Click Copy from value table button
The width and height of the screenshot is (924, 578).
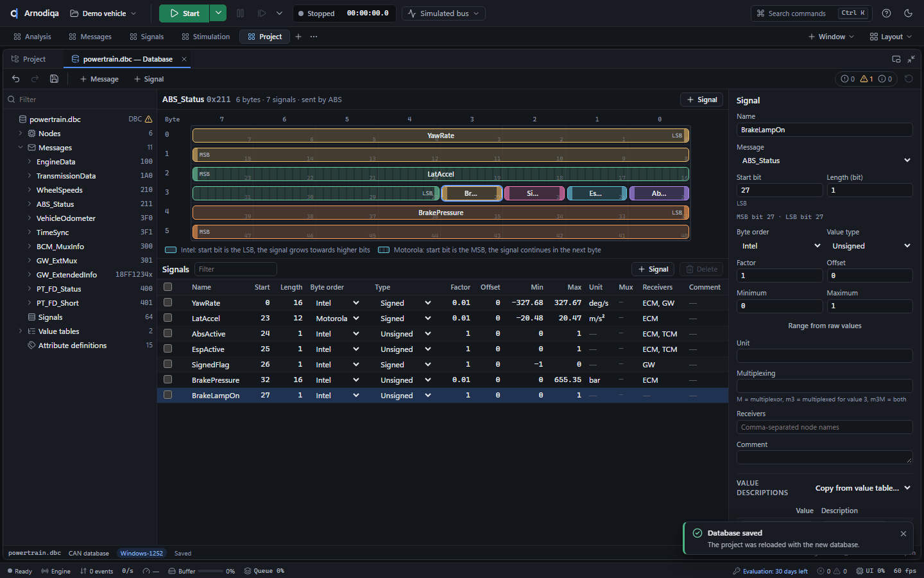(863, 488)
